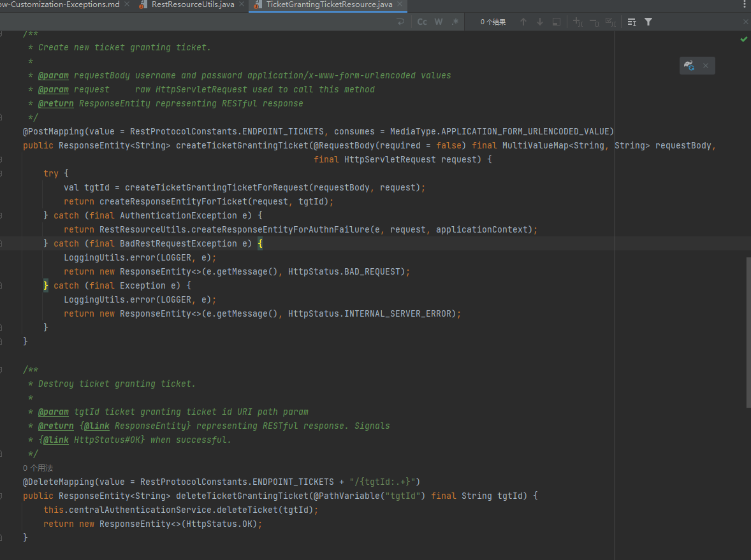
Task: Click the vertical editor scrollbar
Action: pyautogui.click(x=748, y=331)
